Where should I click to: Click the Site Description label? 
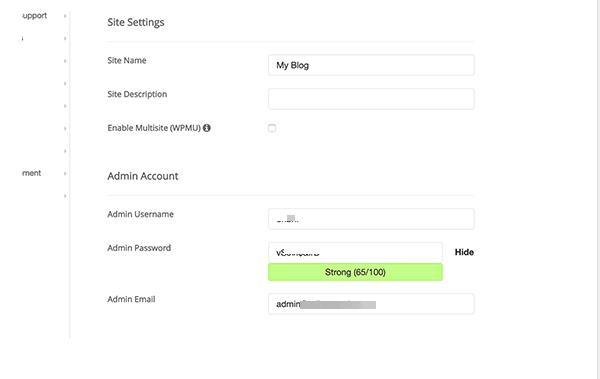coord(137,94)
